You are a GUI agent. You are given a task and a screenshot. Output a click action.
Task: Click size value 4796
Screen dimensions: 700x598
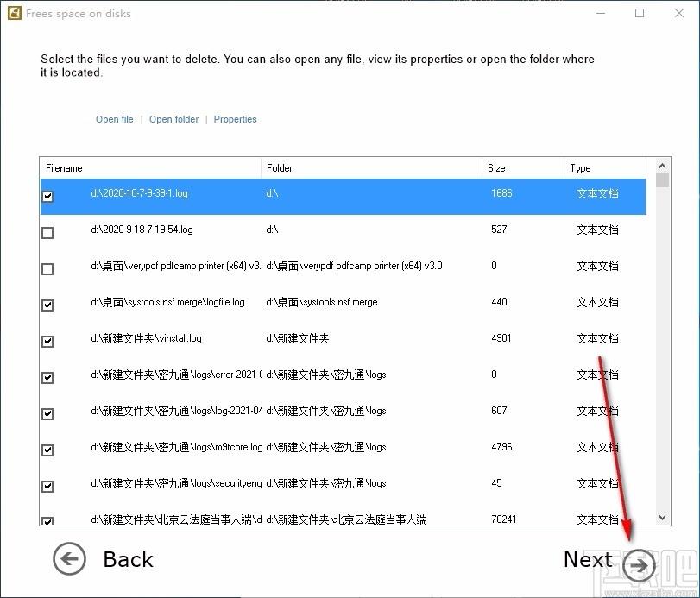coord(501,447)
